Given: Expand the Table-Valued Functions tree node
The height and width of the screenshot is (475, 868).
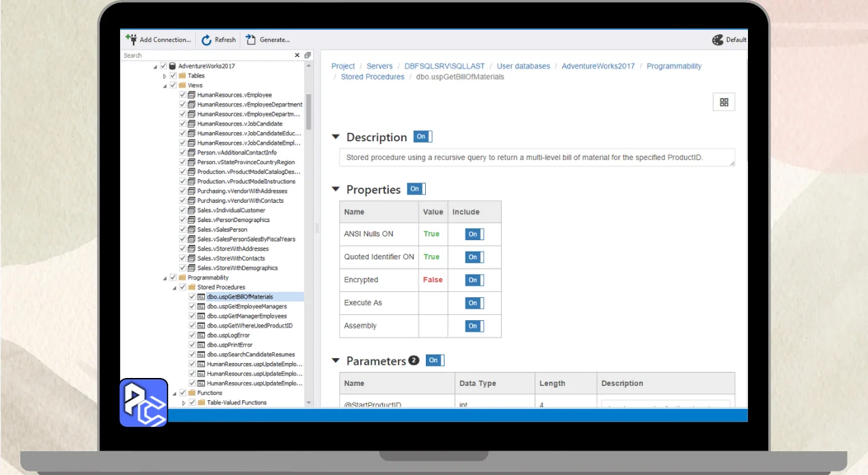Looking at the screenshot, I should click(184, 402).
